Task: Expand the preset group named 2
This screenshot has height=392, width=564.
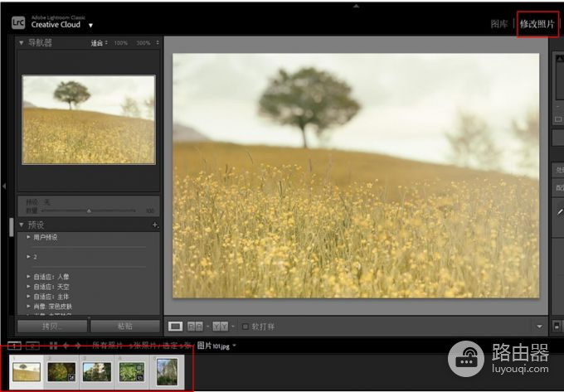Action: (28, 257)
